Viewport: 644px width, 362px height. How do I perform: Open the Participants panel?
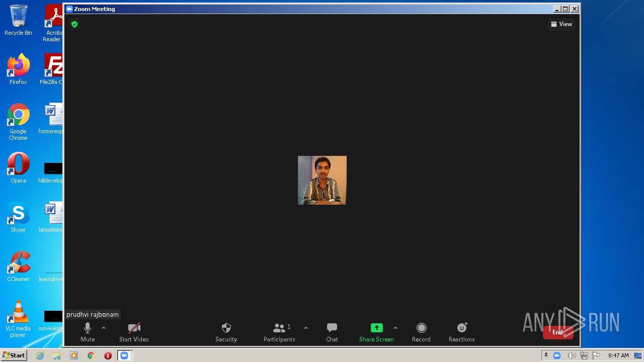pyautogui.click(x=279, y=332)
